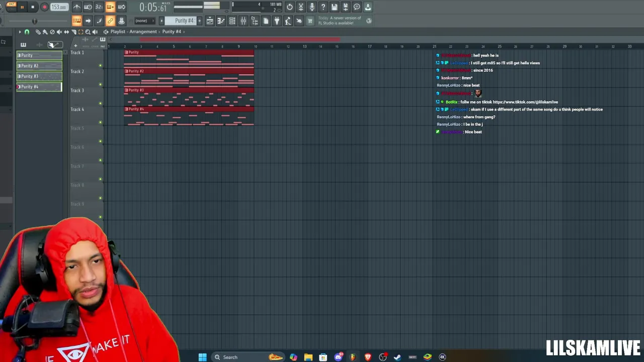
Task: Toggle typing keyboard to piano icon
Action: pos(76,21)
